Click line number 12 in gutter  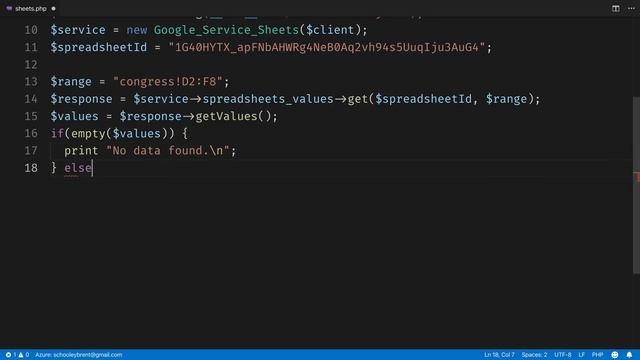pyautogui.click(x=31, y=64)
